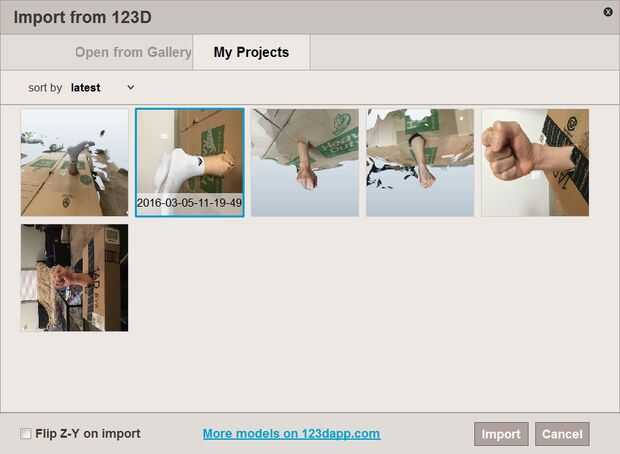Viewport: 620px width, 454px height.
Task: Choose the upside-down arm with torn edges thumbnail
Action: tap(420, 163)
